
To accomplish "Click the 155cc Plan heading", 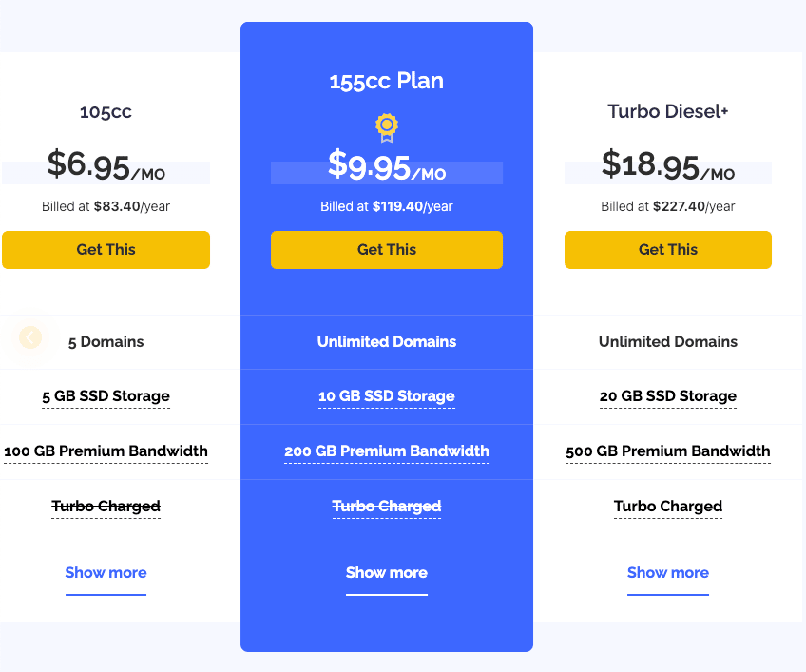I will [x=387, y=81].
